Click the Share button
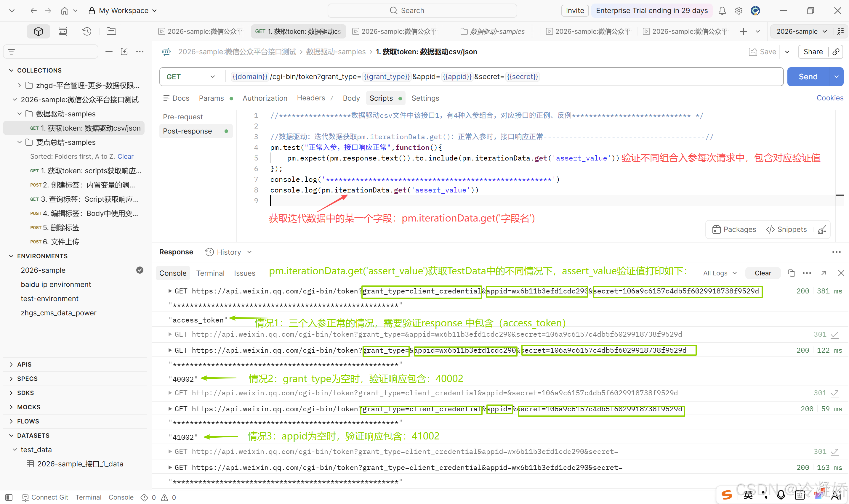849x504 pixels. pos(813,52)
